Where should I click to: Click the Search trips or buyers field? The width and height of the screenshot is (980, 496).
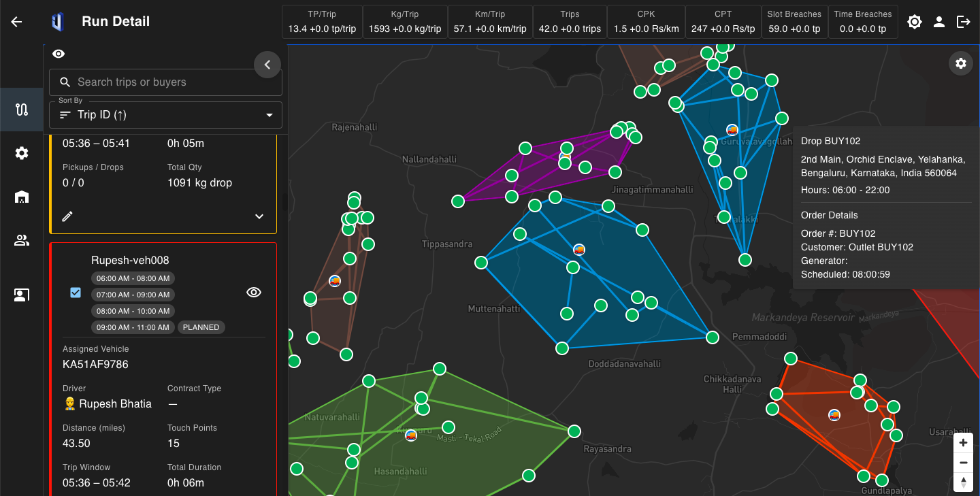[165, 82]
